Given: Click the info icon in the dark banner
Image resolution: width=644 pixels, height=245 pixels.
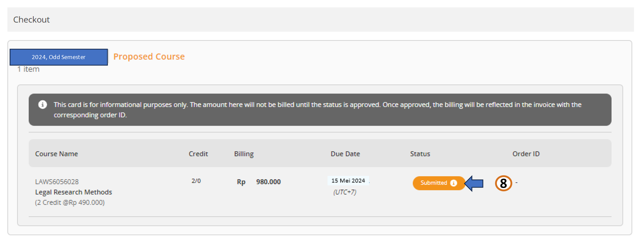Looking at the screenshot, I should click(x=43, y=104).
